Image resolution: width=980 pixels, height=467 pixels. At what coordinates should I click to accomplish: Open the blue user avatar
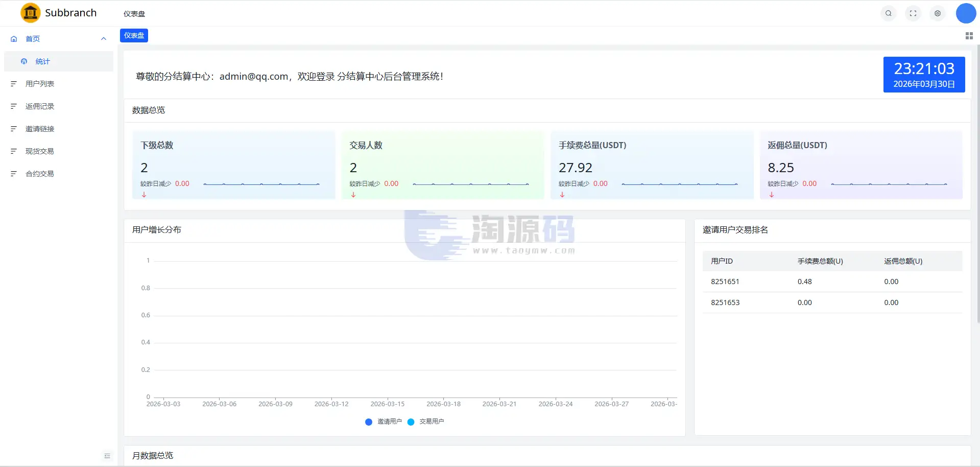click(966, 13)
